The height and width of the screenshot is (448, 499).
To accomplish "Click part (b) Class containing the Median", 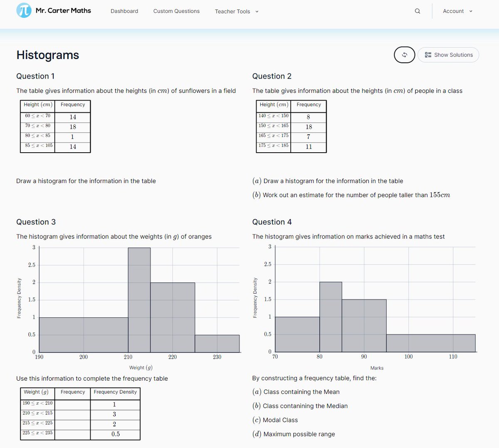I will (300, 406).
